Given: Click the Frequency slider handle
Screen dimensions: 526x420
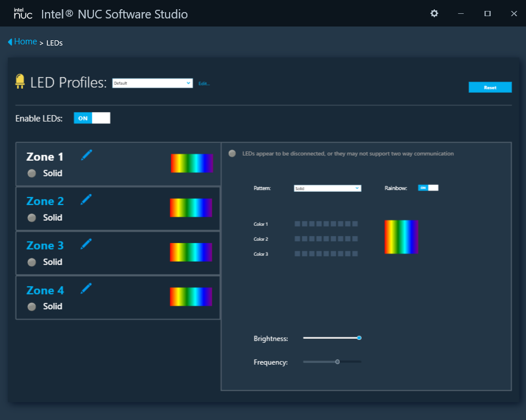Looking at the screenshot, I should [x=337, y=362].
